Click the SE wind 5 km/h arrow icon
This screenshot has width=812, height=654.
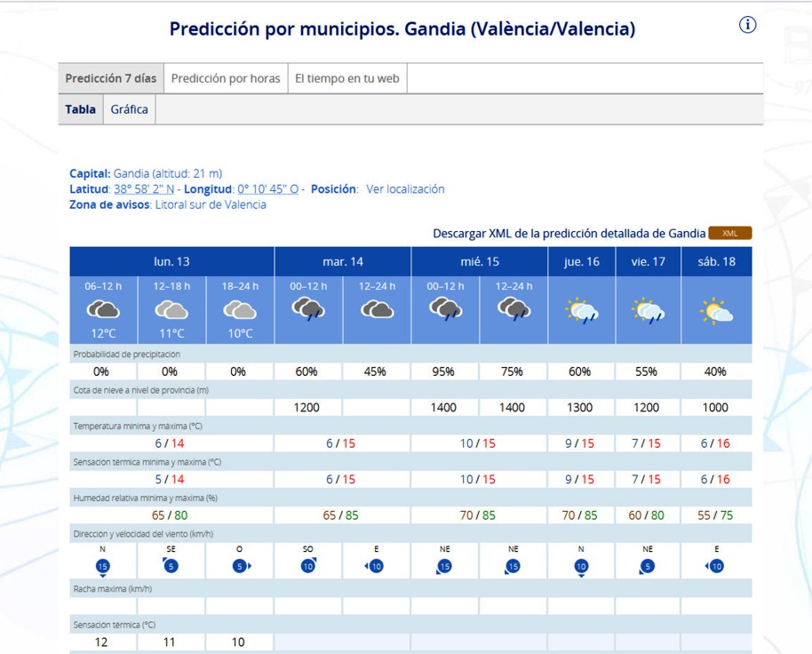(x=171, y=565)
